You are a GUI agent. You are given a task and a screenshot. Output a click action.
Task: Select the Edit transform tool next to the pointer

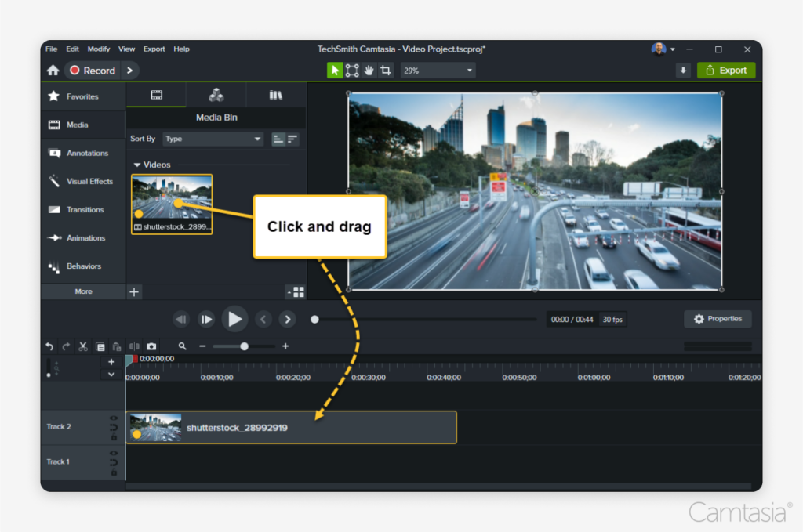tap(351, 70)
